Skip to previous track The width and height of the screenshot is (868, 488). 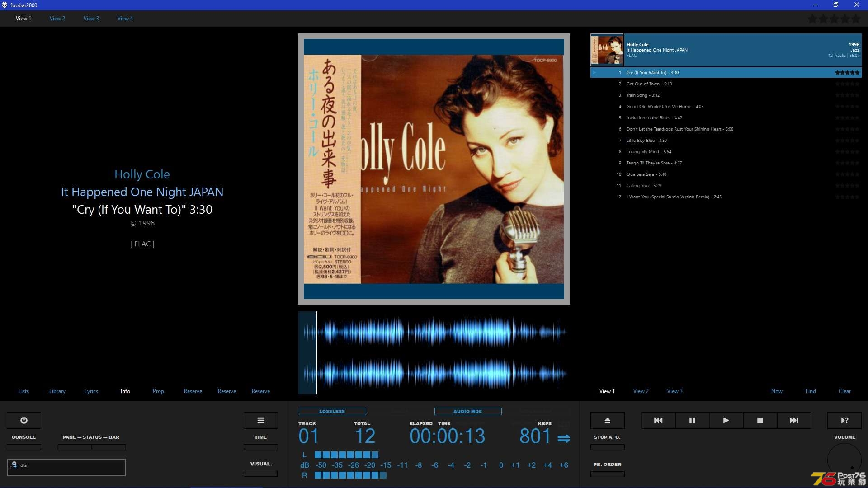[658, 420]
